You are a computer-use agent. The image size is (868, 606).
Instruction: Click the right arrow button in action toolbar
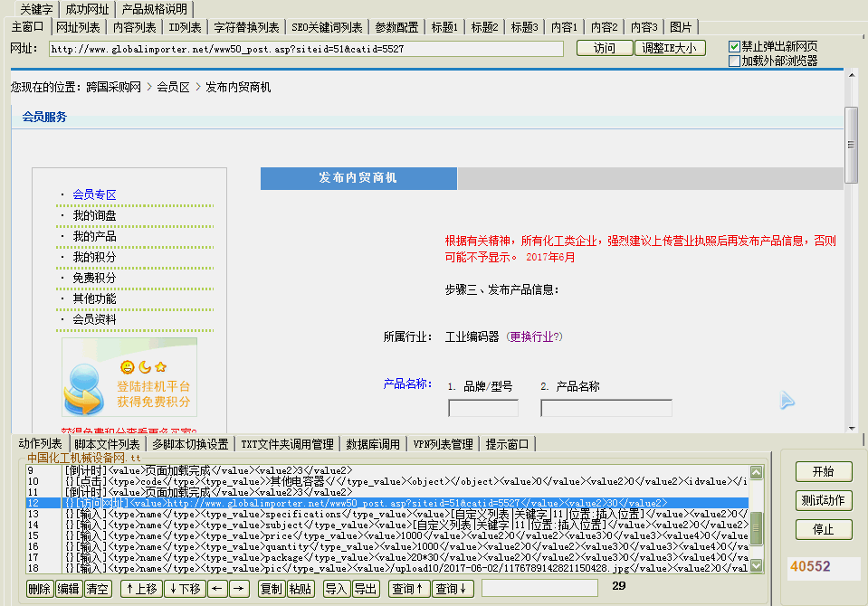(239, 589)
